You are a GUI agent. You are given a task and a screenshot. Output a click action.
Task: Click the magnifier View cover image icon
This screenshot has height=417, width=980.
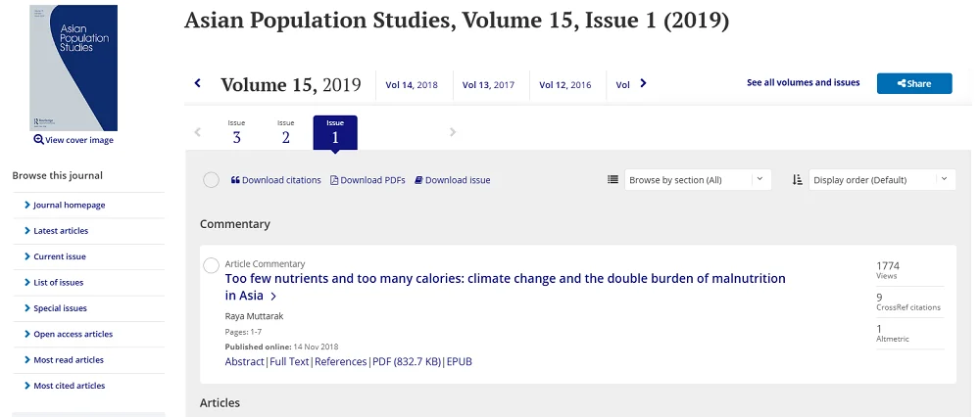tap(38, 140)
